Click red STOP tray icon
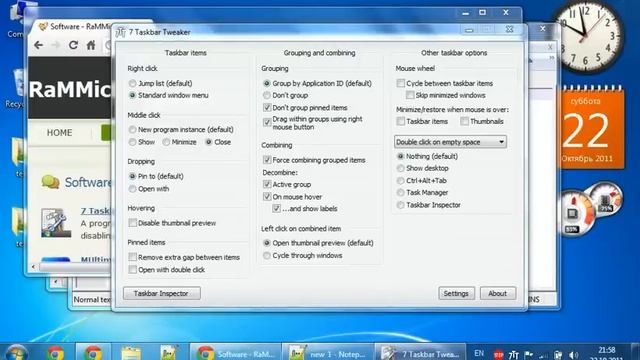 pos(498,355)
